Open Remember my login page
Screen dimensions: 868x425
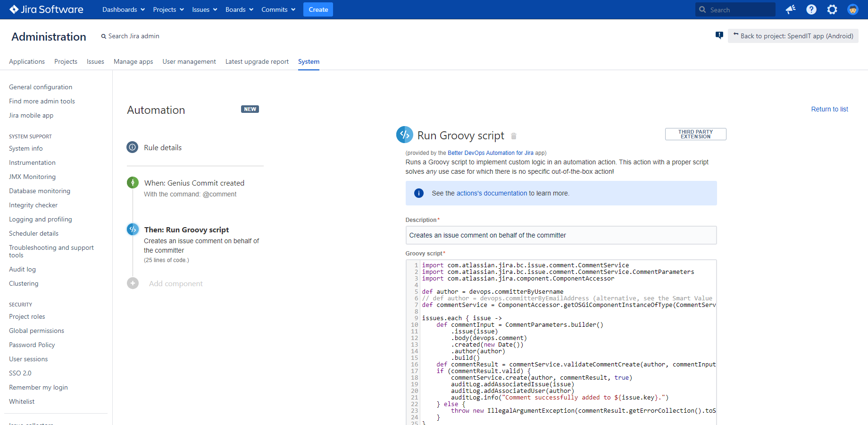pos(38,387)
